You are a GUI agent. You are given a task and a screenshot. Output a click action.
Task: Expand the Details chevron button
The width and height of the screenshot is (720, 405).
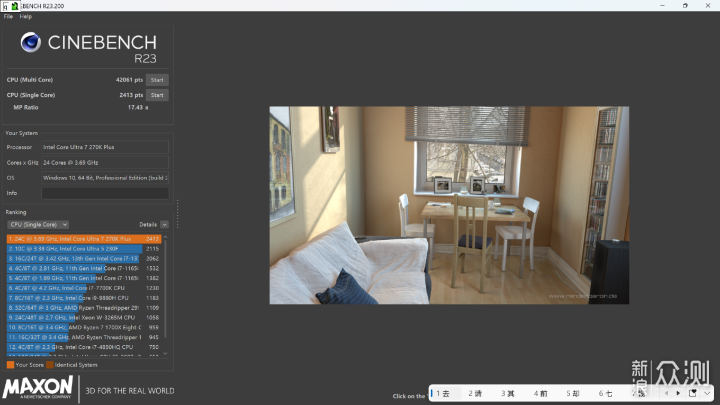click(164, 225)
